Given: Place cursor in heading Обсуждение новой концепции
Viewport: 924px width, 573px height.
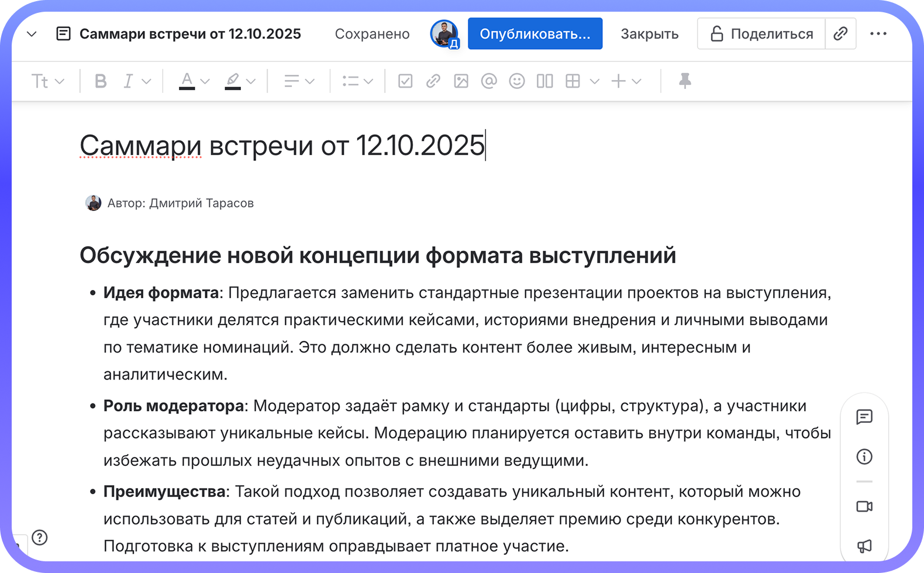Looking at the screenshot, I should tap(378, 256).
